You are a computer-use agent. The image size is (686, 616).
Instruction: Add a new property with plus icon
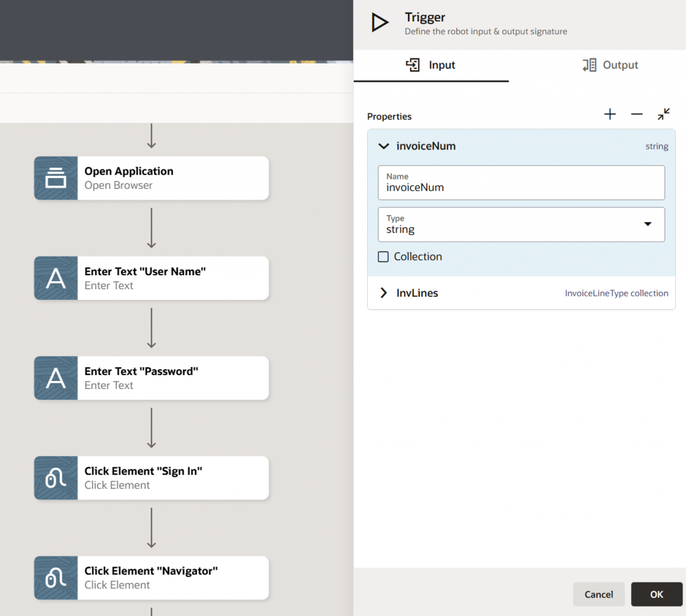coord(610,114)
